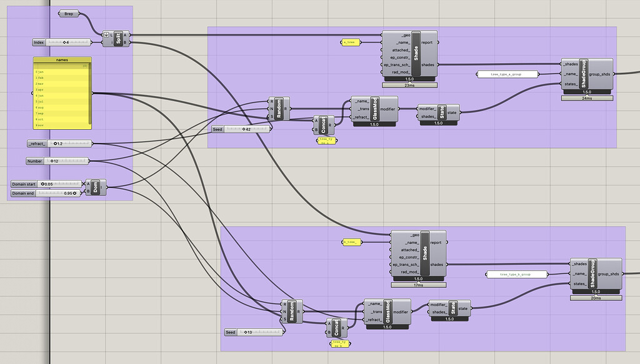Viewport: 640px width, 364px height.
Task: Click the GlassMod component in the lower group
Action: [387, 312]
